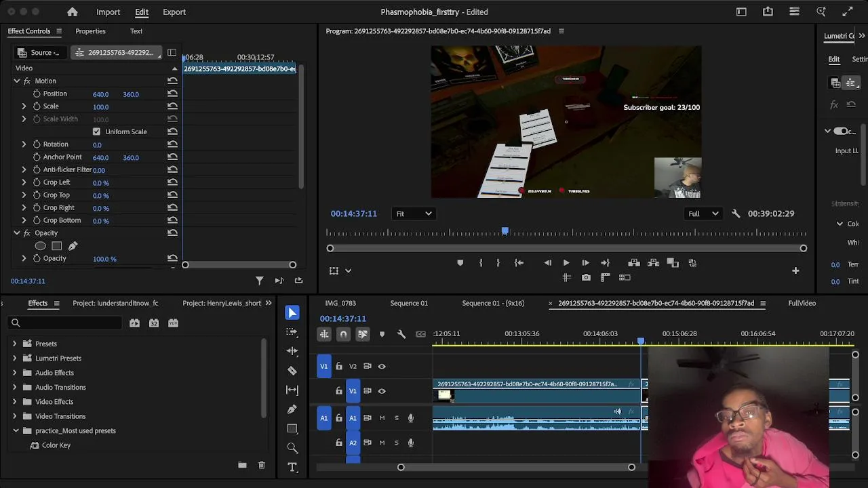This screenshot has width=868, height=488.
Task: Select the Rectangle shape tool in the tools panel
Action: pyautogui.click(x=292, y=428)
